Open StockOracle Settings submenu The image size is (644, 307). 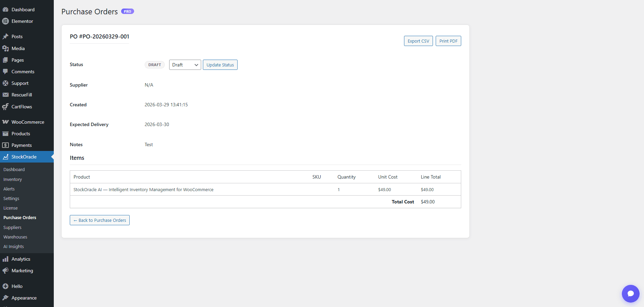(x=11, y=198)
